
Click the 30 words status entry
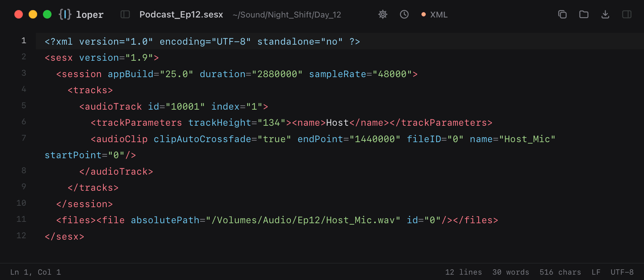[511, 272]
